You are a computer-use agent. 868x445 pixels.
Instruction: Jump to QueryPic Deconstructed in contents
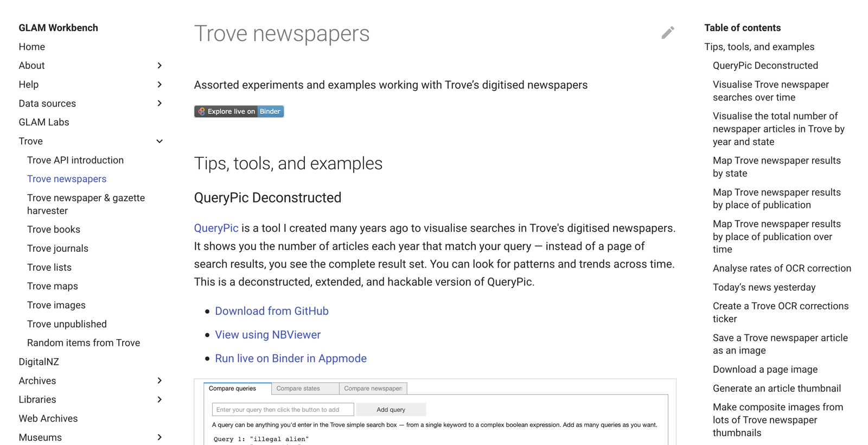point(765,66)
